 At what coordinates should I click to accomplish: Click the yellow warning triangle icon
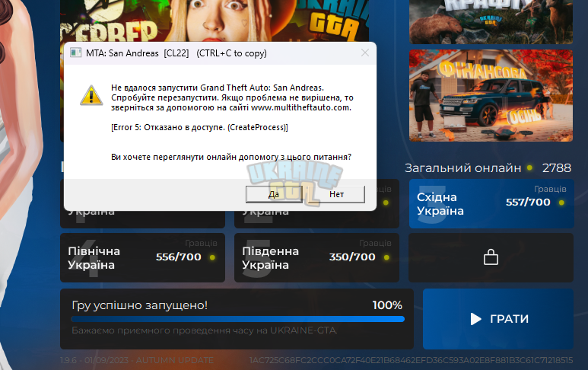(x=91, y=95)
